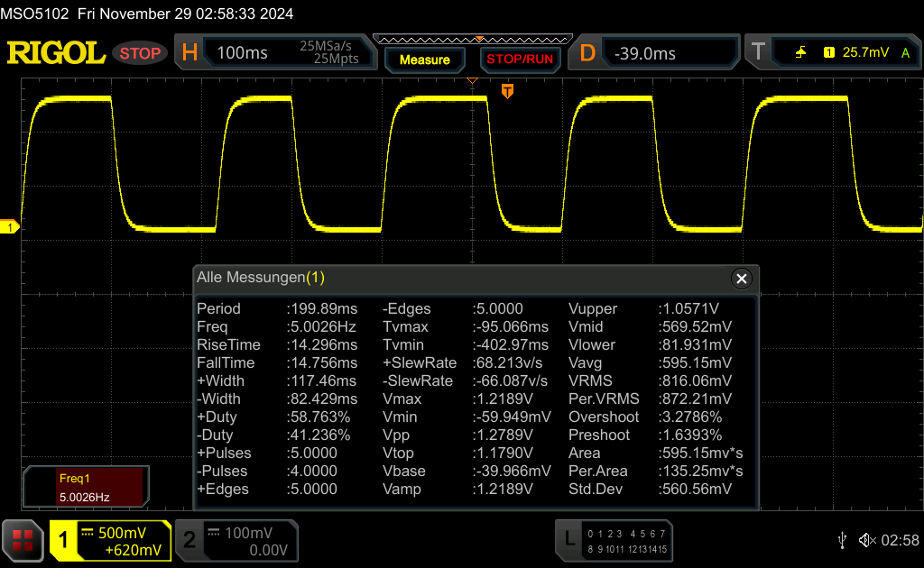This screenshot has width=924, height=568.
Task: Select the orange T trigger position marker
Action: pyautogui.click(x=507, y=90)
